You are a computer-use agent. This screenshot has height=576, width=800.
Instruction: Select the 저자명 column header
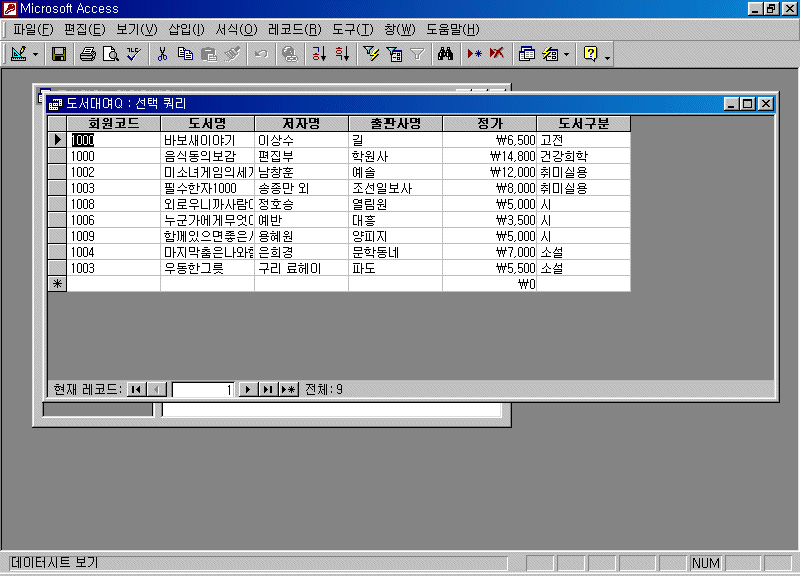pyautogui.click(x=301, y=123)
